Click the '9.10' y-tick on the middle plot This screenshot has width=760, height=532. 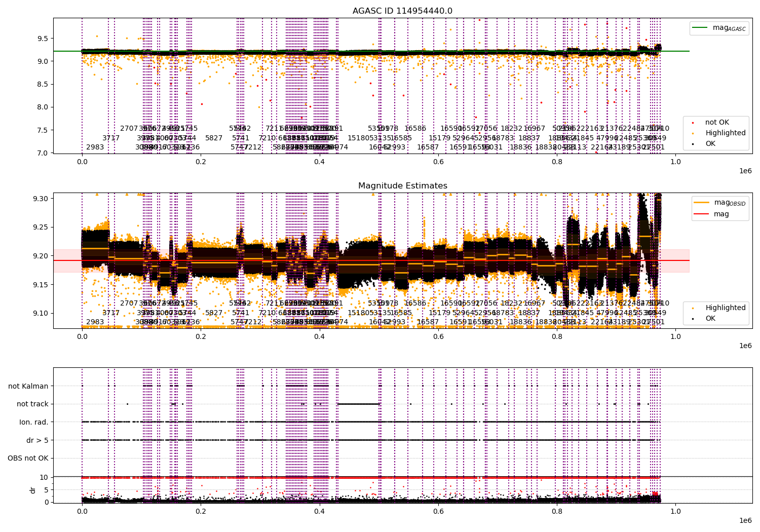tap(41, 314)
